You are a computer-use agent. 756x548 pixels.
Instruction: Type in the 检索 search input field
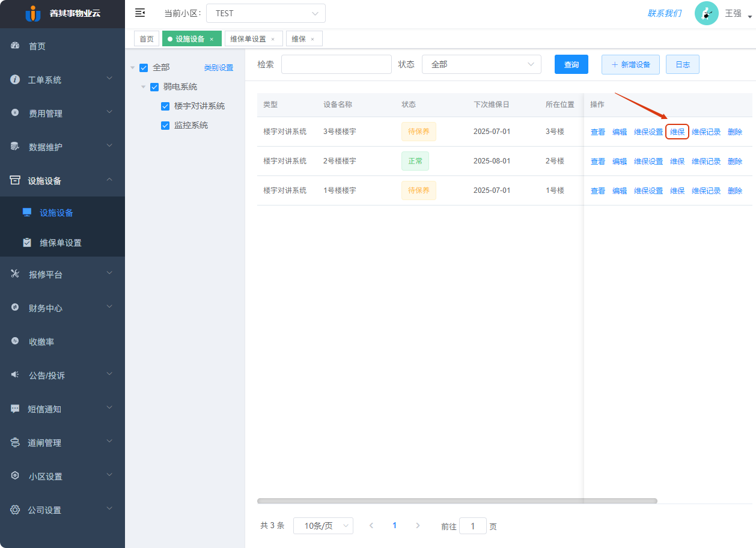click(336, 64)
